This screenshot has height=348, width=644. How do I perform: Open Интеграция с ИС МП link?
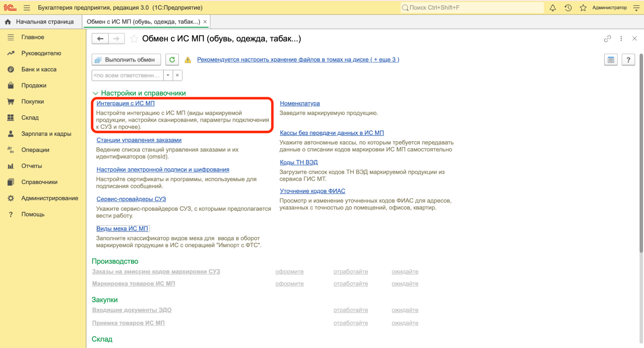(125, 103)
